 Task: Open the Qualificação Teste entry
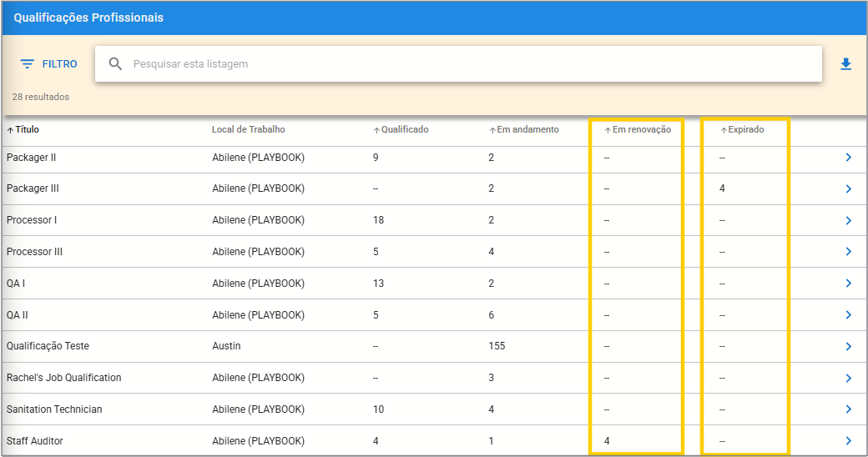point(48,346)
